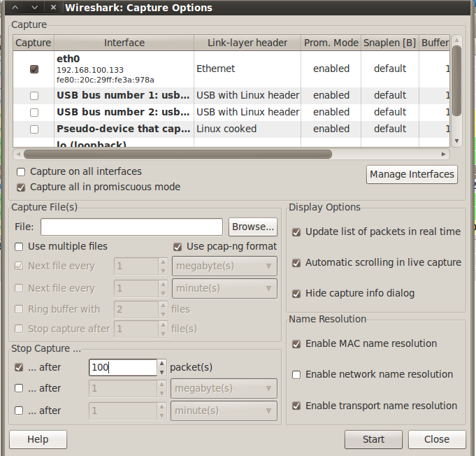Click IP address 192.168.100.133

click(x=90, y=70)
